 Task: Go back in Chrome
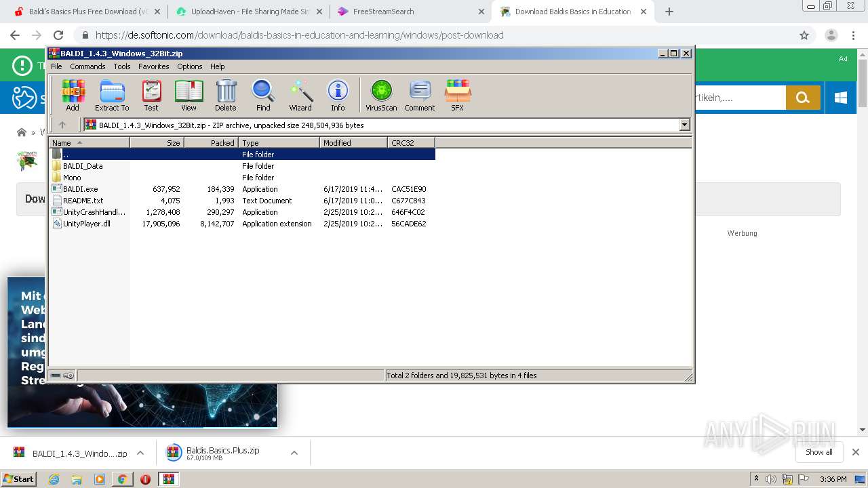tap(15, 35)
